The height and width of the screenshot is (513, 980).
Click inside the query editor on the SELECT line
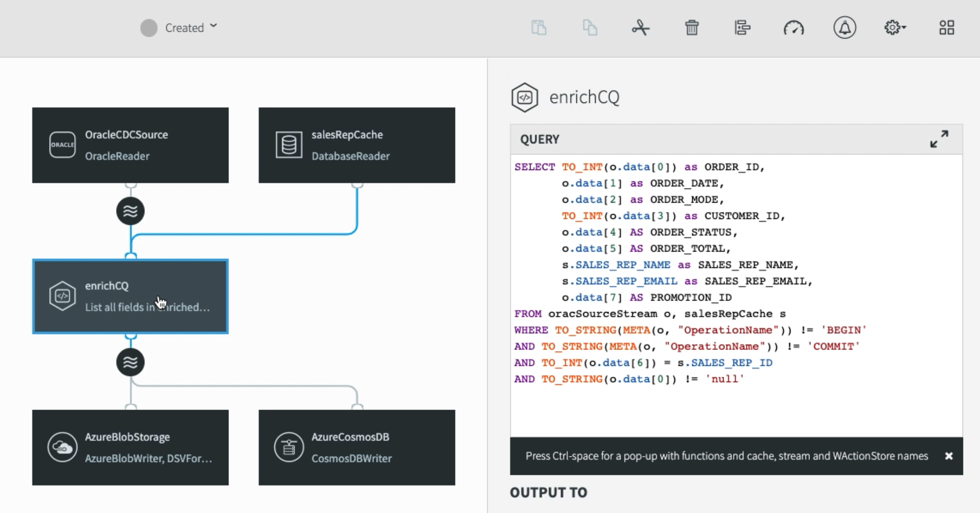click(x=639, y=167)
